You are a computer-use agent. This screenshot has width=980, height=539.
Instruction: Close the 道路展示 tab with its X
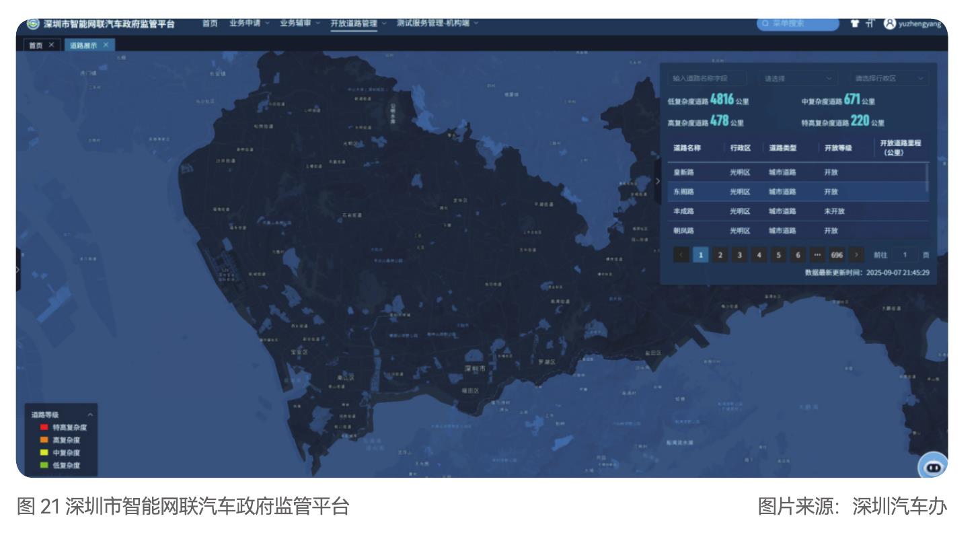click(106, 45)
